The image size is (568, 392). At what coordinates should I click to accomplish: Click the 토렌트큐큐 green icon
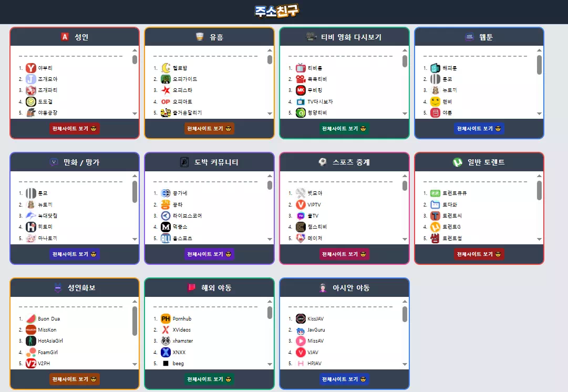(x=435, y=193)
